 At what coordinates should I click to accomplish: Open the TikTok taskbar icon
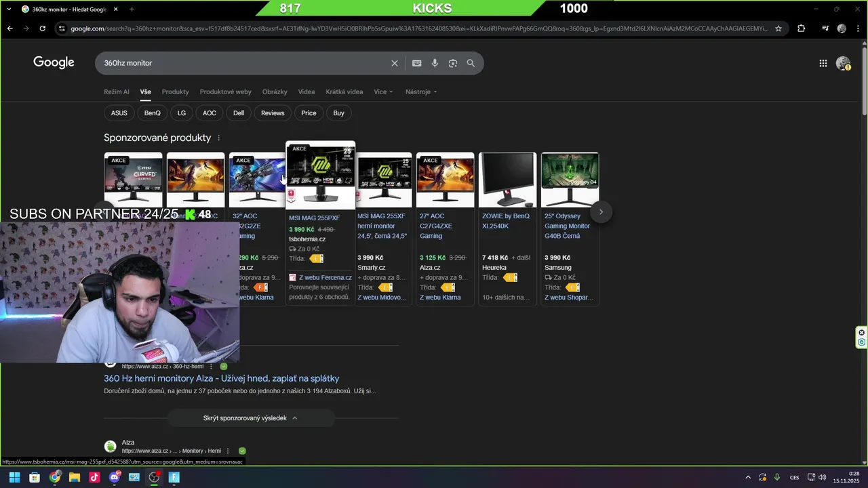tap(94, 477)
